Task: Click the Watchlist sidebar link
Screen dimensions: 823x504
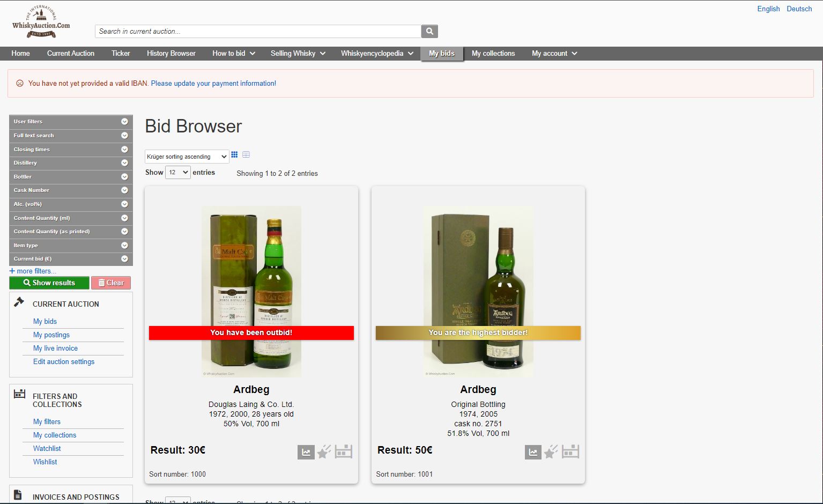Action: click(47, 449)
